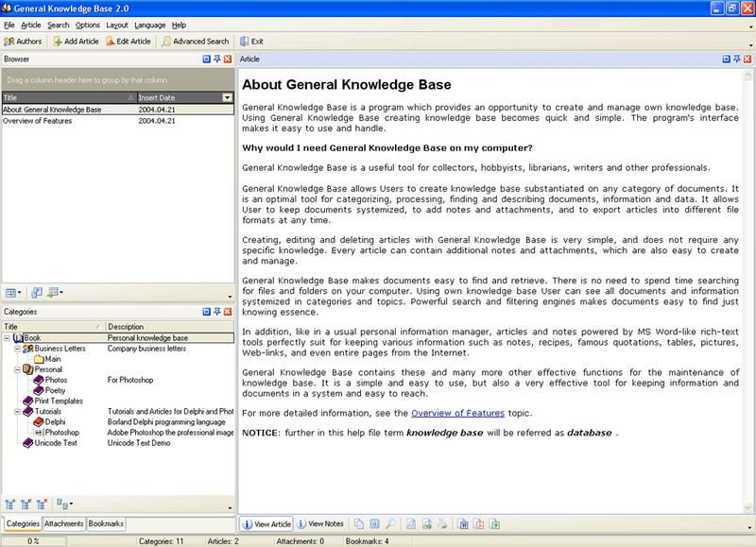Click the find/highlight icon in article toolbar
Image resolution: width=756 pixels, height=547 pixels.
(390, 524)
